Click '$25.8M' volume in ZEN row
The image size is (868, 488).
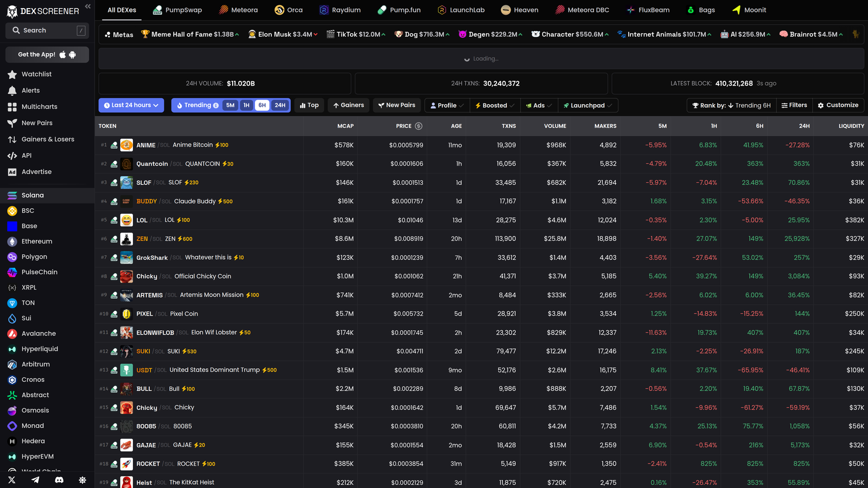coord(556,239)
